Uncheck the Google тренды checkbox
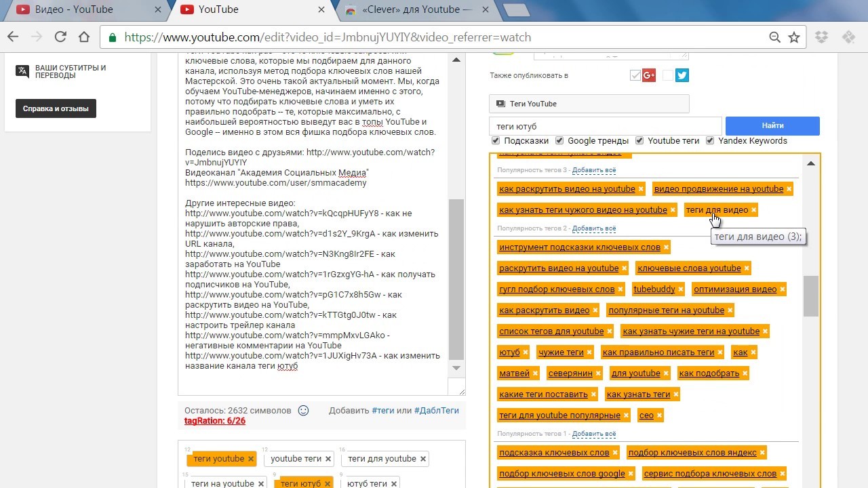 tap(559, 141)
